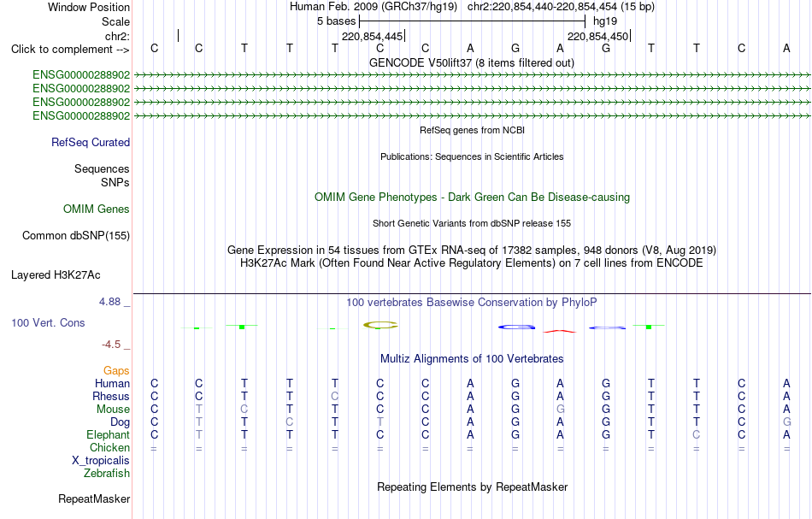Viewport: 812px width, 519px height.
Task: Open the OMIM Genes track label
Action: (x=97, y=209)
